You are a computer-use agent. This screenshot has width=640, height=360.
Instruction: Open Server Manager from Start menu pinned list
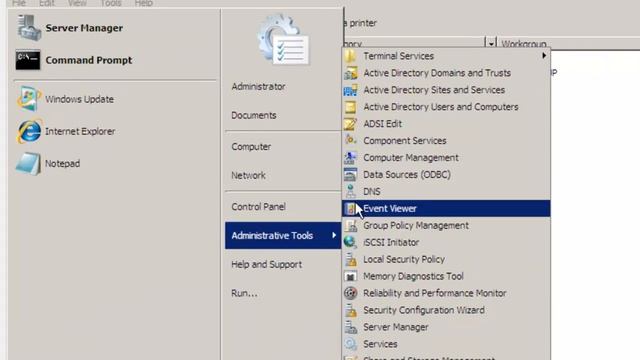click(x=69, y=28)
